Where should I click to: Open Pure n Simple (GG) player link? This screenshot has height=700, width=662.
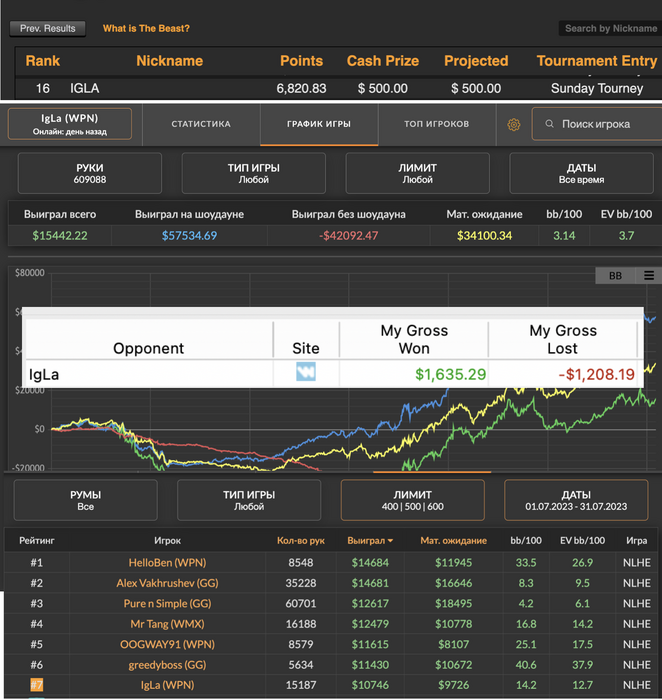point(167,604)
